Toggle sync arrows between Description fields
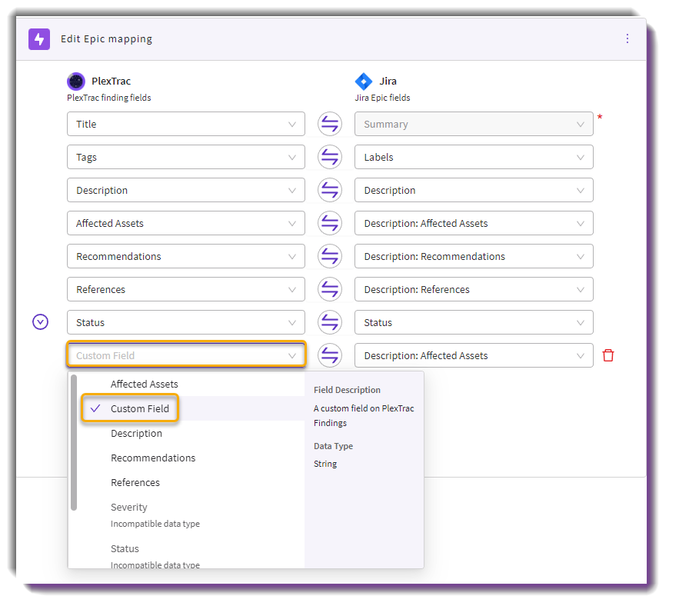Image resolution: width=679 pixels, height=616 pixels. 330,190
